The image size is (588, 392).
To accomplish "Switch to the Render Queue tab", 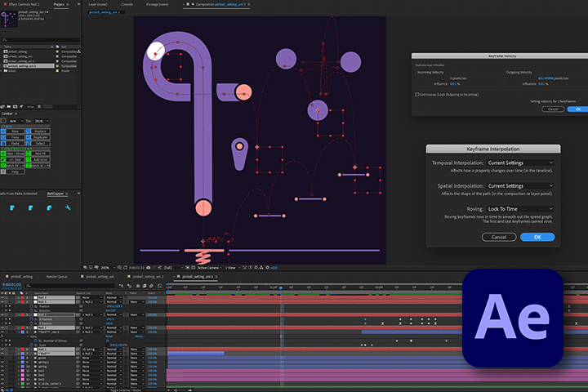I will click(56, 277).
